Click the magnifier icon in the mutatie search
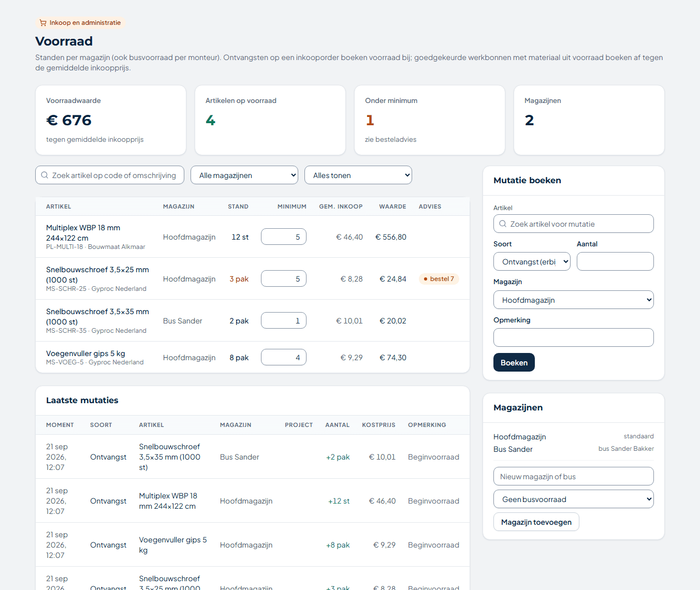Image resolution: width=700 pixels, height=590 pixels. click(503, 224)
